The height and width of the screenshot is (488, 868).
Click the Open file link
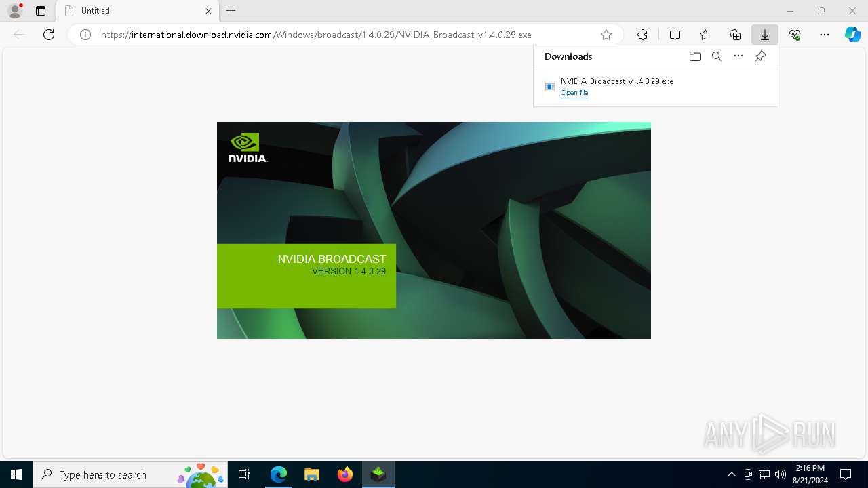coord(574,93)
